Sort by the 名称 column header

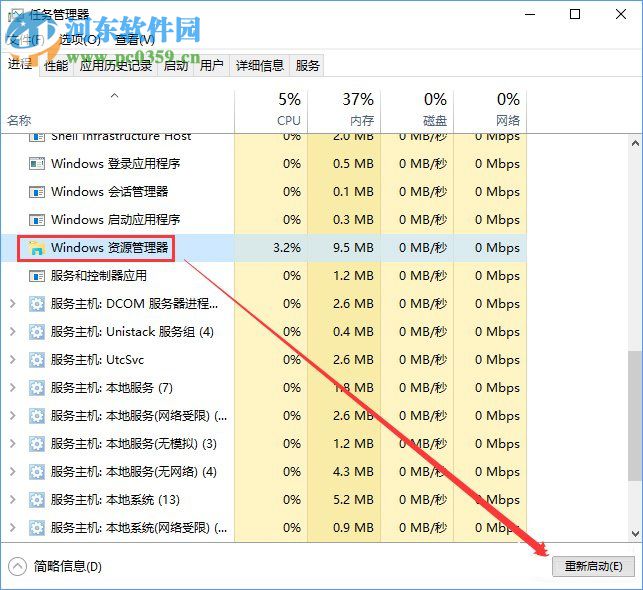[x=117, y=111]
